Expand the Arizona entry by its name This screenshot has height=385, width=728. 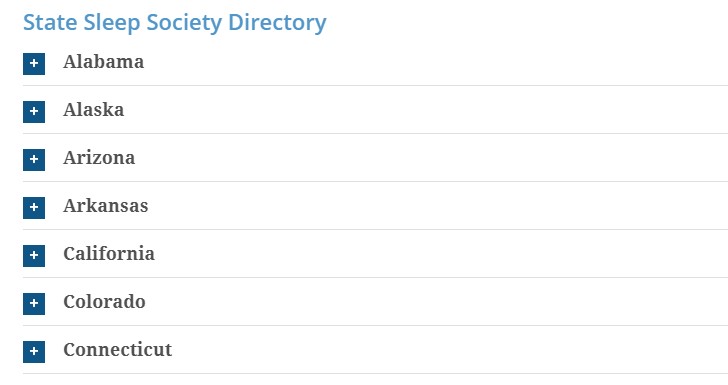(99, 158)
